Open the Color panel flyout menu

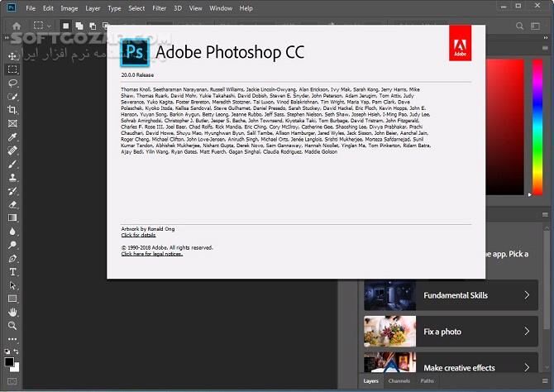point(545,48)
